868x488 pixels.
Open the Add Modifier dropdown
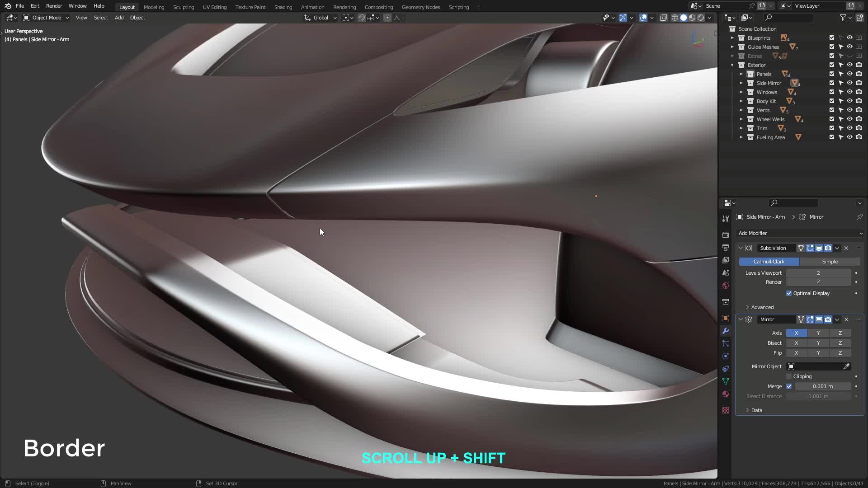pos(800,233)
